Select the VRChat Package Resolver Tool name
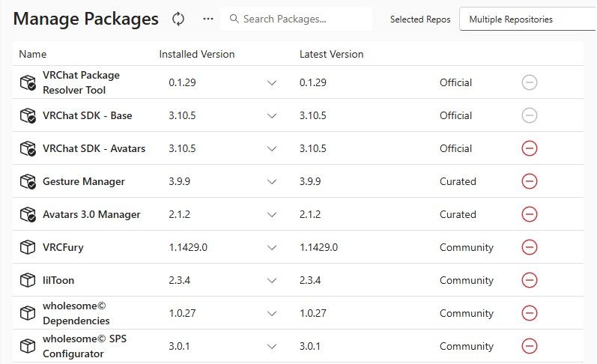This screenshot has width=597, height=364. coord(81,82)
